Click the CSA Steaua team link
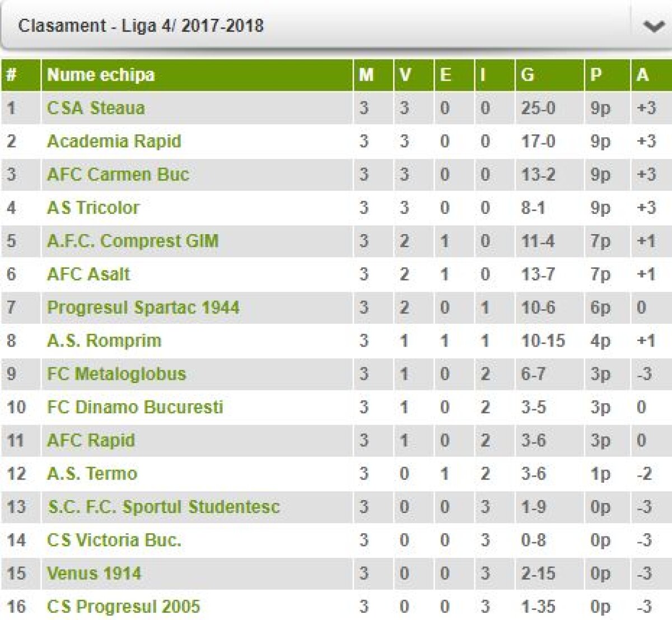 coord(96,108)
